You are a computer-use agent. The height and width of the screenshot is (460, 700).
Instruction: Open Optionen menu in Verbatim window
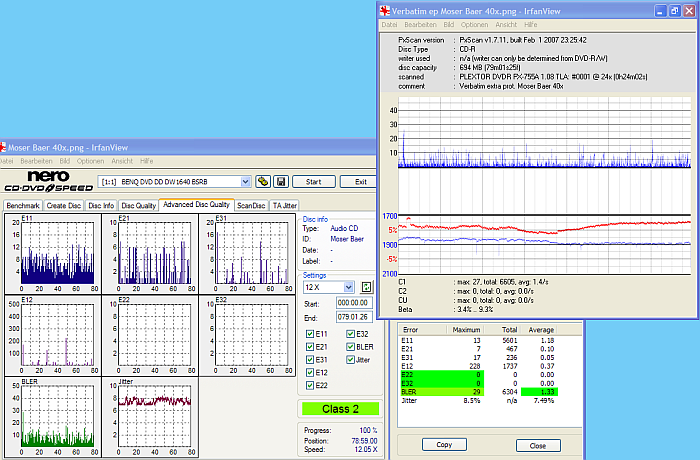[x=475, y=25]
